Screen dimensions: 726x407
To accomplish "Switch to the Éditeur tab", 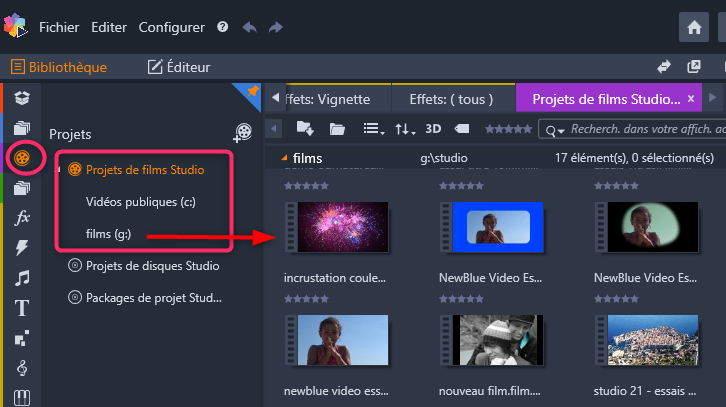I will [x=179, y=67].
